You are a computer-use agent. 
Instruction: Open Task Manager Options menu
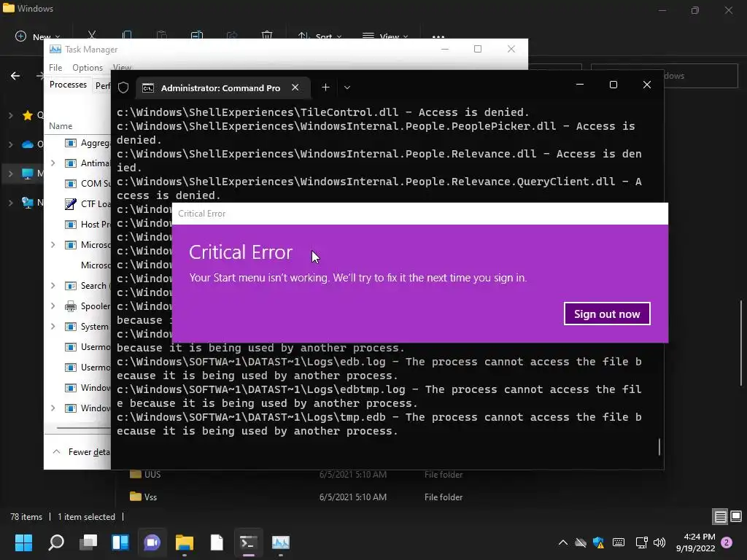coord(88,68)
